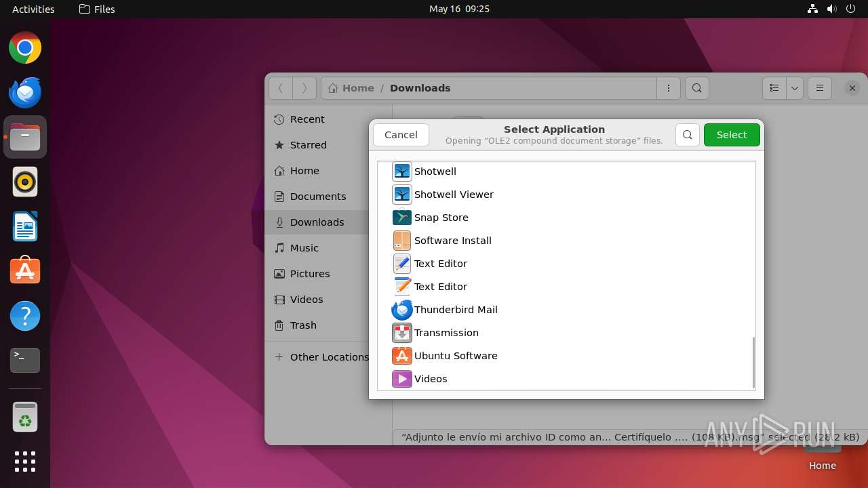The image size is (868, 488).
Task: Launch Terminal from the dock
Action: [25, 361]
